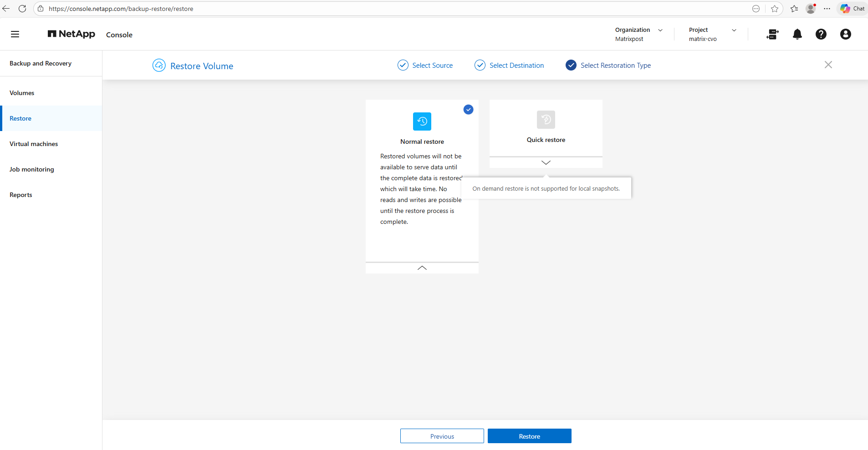Select the Quick restore card title
This screenshot has height=450, width=868.
(546, 140)
